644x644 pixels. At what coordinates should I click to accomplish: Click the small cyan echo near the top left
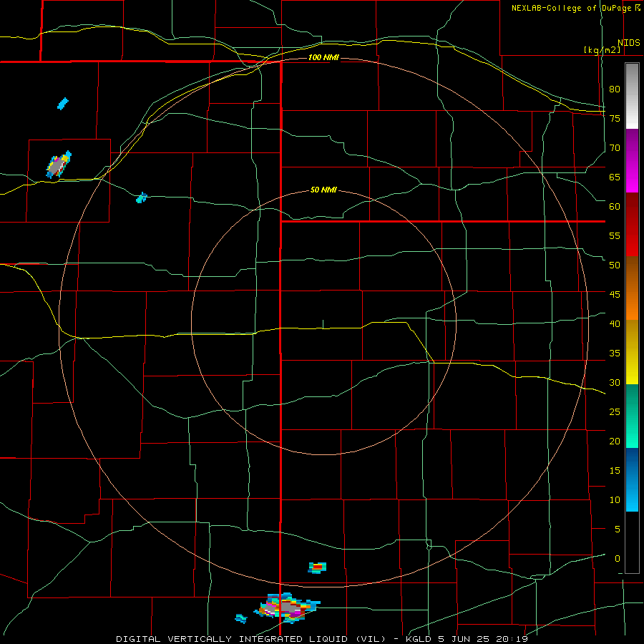point(63,104)
